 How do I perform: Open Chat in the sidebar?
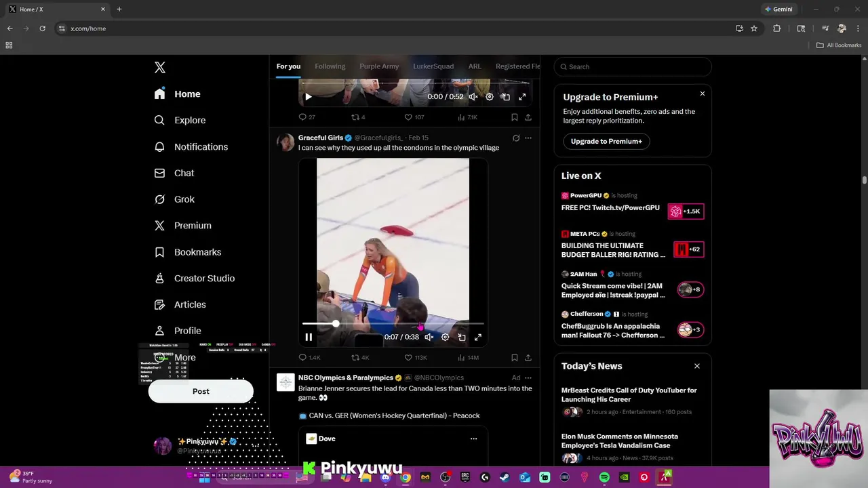click(x=174, y=173)
